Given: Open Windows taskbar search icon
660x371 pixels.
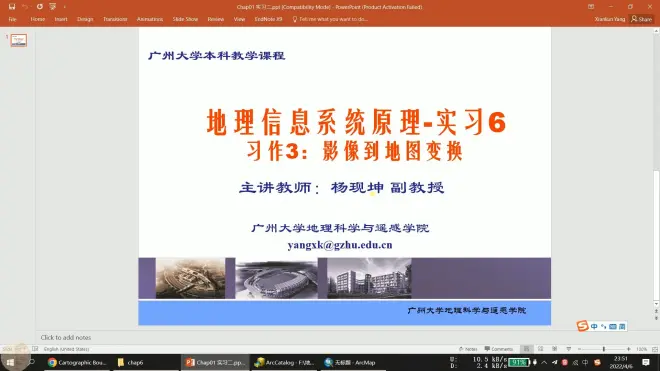Looking at the screenshot, I should [31, 362].
